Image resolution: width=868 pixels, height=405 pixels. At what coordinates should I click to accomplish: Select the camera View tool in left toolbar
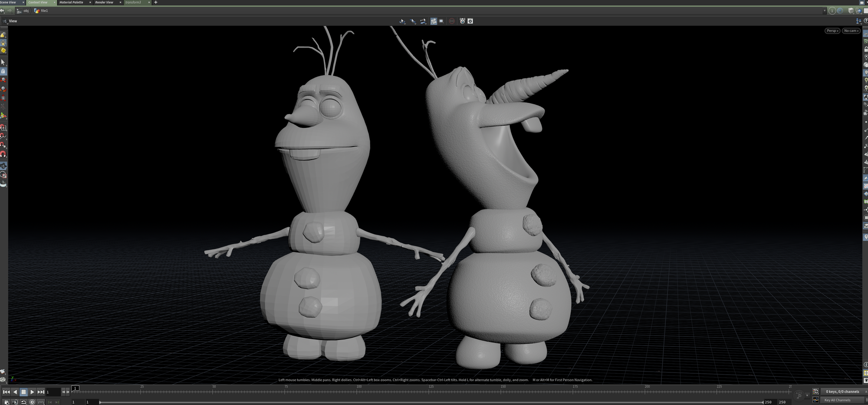[3, 166]
